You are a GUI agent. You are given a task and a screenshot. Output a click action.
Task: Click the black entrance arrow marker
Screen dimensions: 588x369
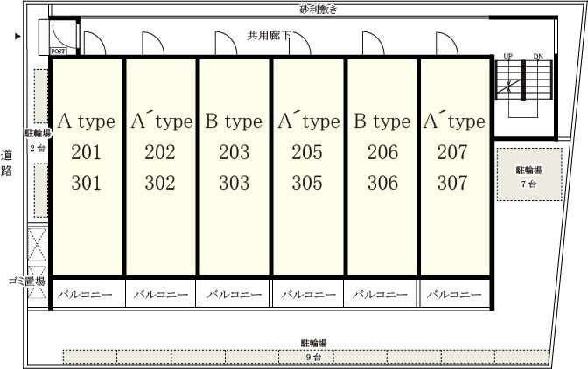(x=17, y=37)
